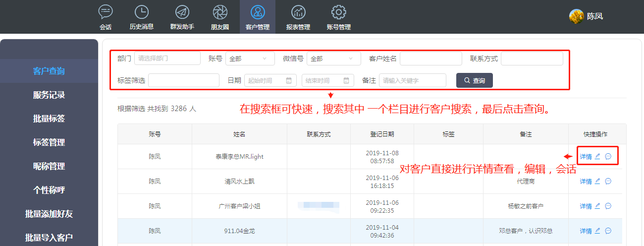Open chat bubble icon for 泰康李总MR.light
The width and height of the screenshot is (644, 246).
point(608,156)
